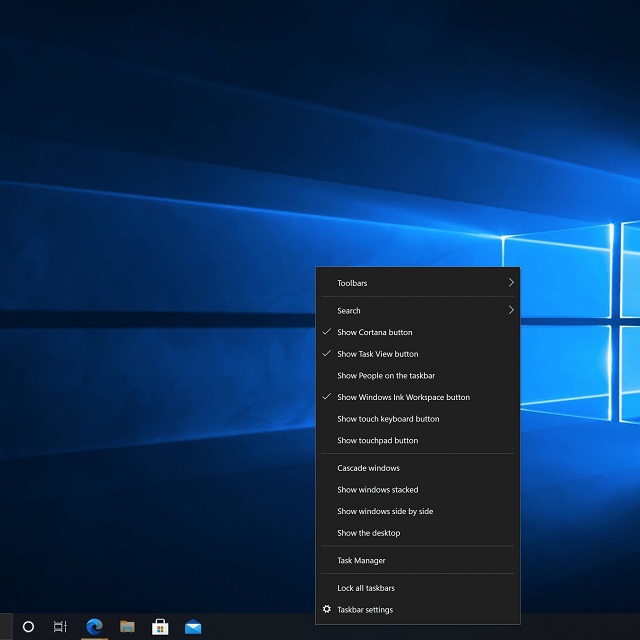This screenshot has height=640, width=640.
Task: Uncheck Show Task View button
Action: (x=418, y=354)
